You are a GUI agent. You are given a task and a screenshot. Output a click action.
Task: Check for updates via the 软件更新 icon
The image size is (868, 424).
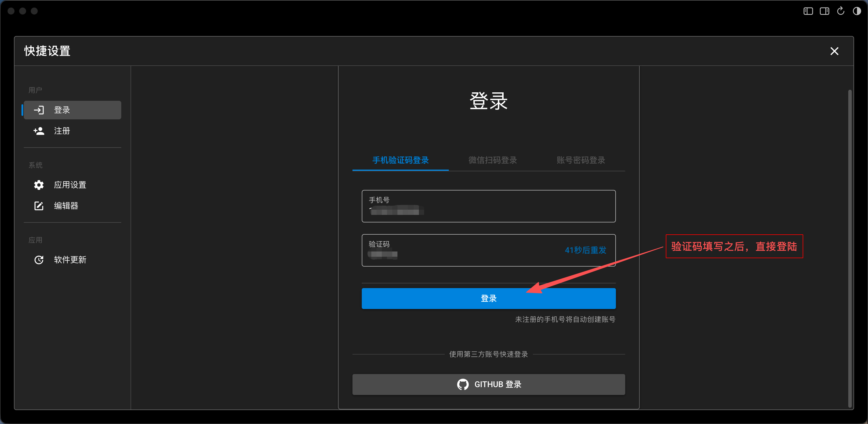tap(39, 260)
